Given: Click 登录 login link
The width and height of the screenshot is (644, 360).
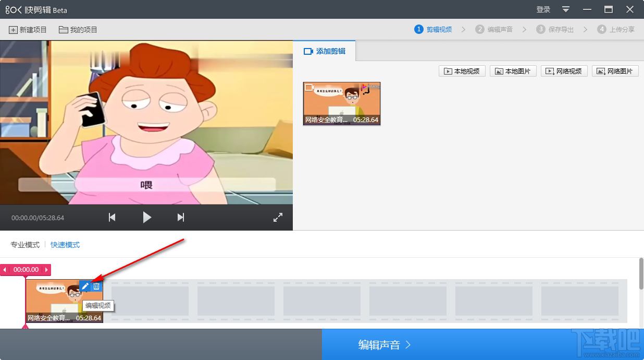Looking at the screenshot, I should pyautogui.click(x=543, y=9).
